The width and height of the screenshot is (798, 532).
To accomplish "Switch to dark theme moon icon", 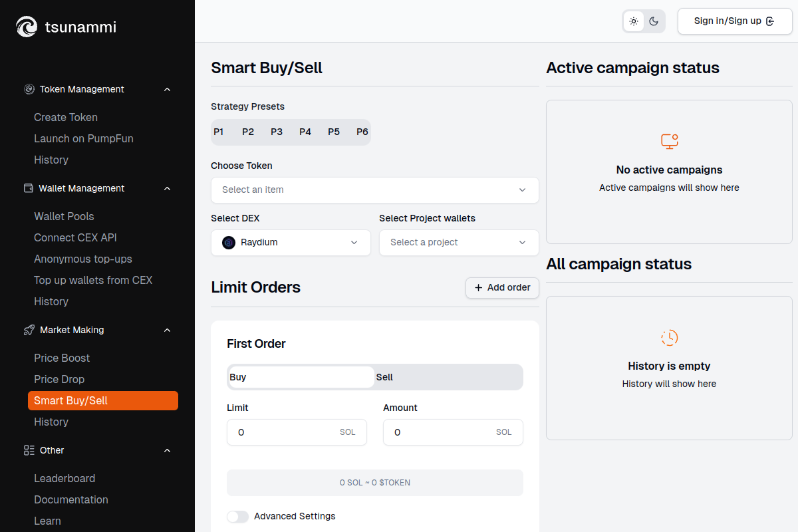I will pyautogui.click(x=654, y=21).
